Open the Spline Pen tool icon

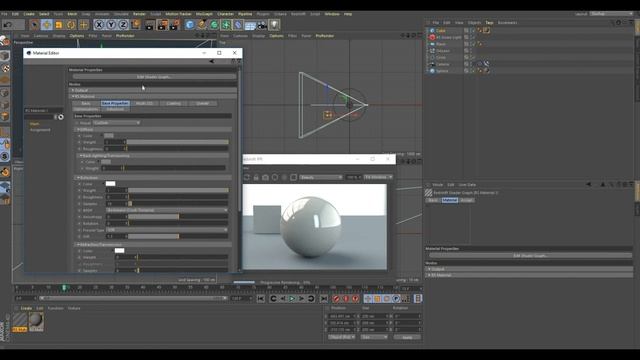click(202, 25)
